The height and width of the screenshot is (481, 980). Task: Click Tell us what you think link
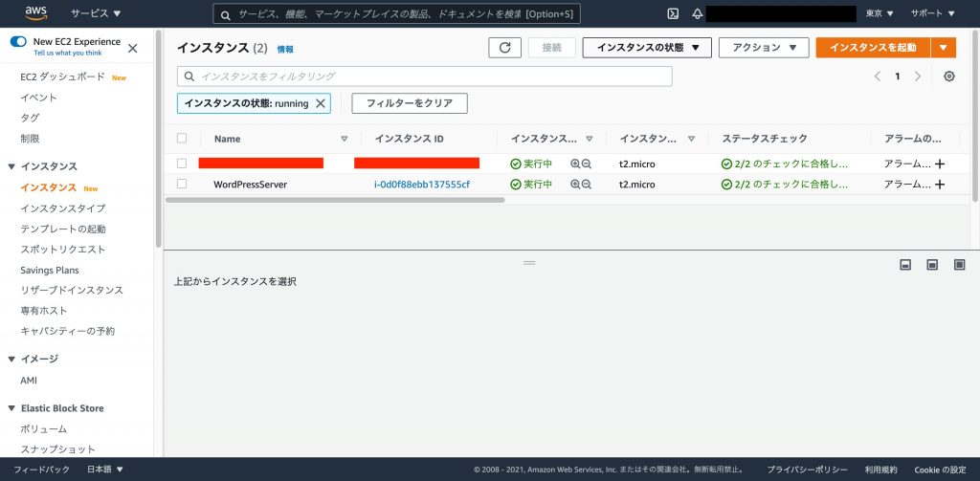(68, 54)
